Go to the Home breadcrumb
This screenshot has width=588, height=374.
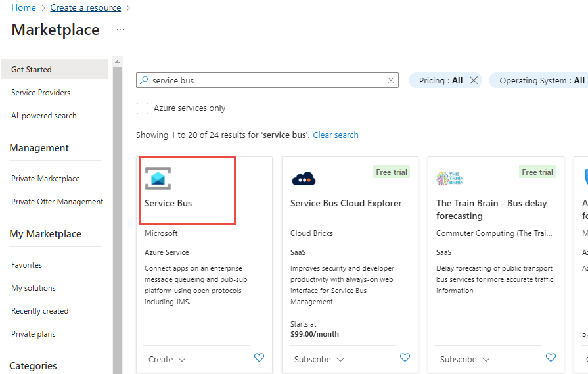[x=24, y=7]
